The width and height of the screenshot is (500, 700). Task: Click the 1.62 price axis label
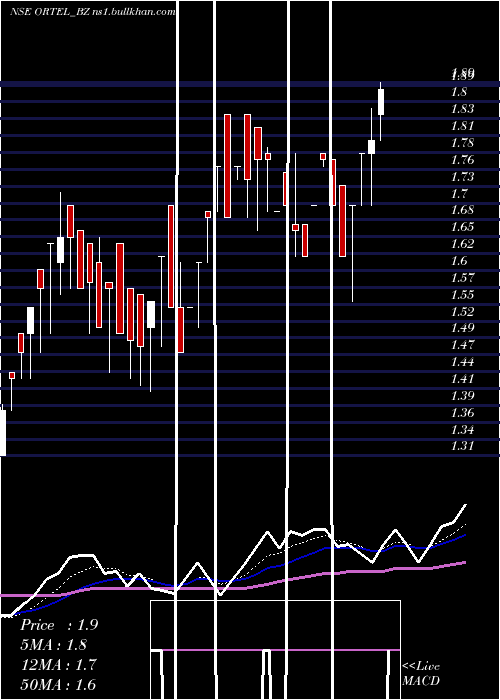tap(462, 244)
